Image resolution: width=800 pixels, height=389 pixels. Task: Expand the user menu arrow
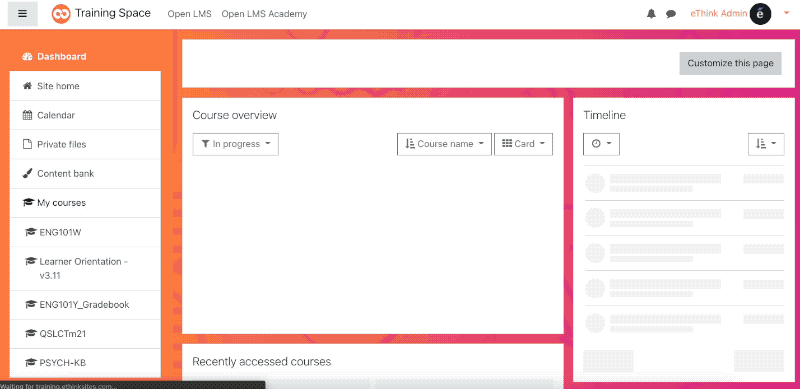click(786, 14)
